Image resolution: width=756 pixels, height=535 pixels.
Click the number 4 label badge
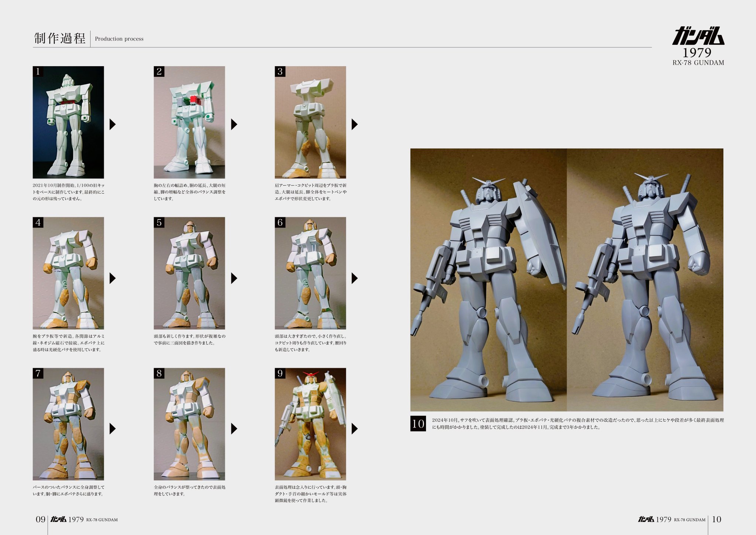tap(38, 222)
